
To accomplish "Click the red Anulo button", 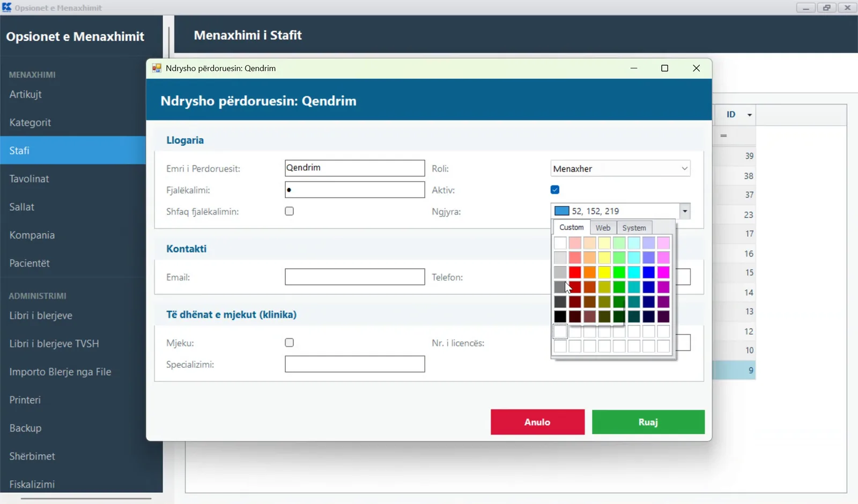I will 537,422.
